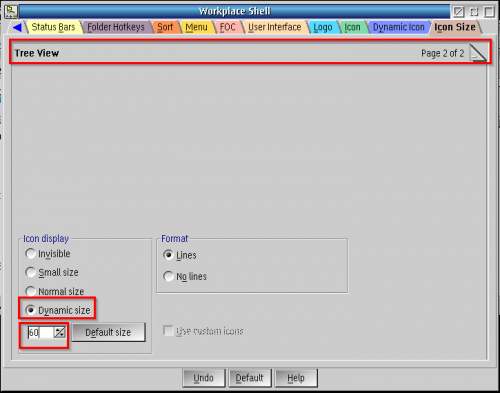Image resolution: width=500 pixels, height=393 pixels.
Task: Select the Dynamic size radio button
Action: (x=58, y=310)
